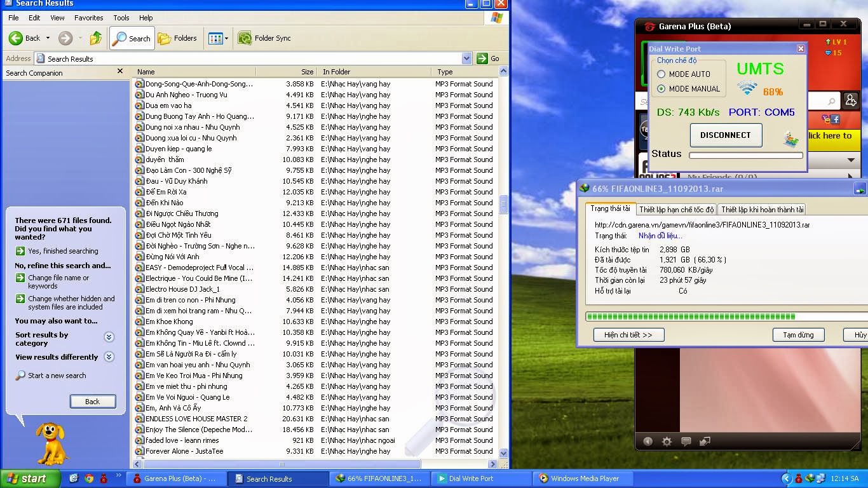Open the Favorites menu

tap(88, 18)
